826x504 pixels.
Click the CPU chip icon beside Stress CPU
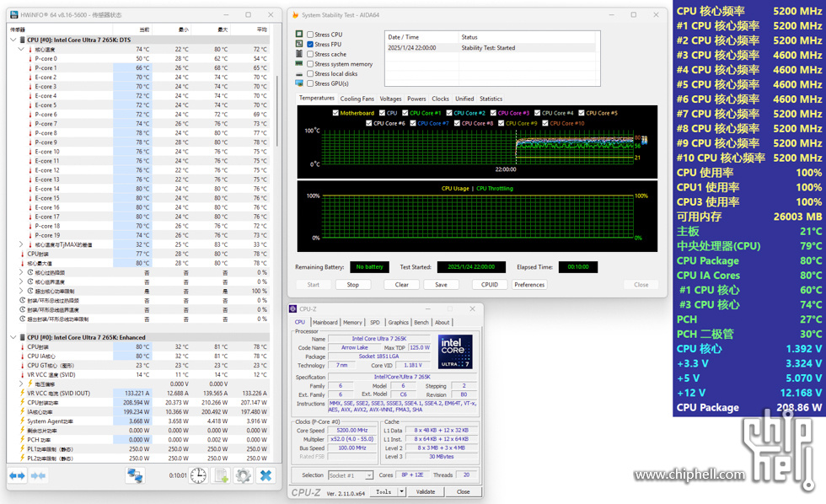click(x=299, y=35)
